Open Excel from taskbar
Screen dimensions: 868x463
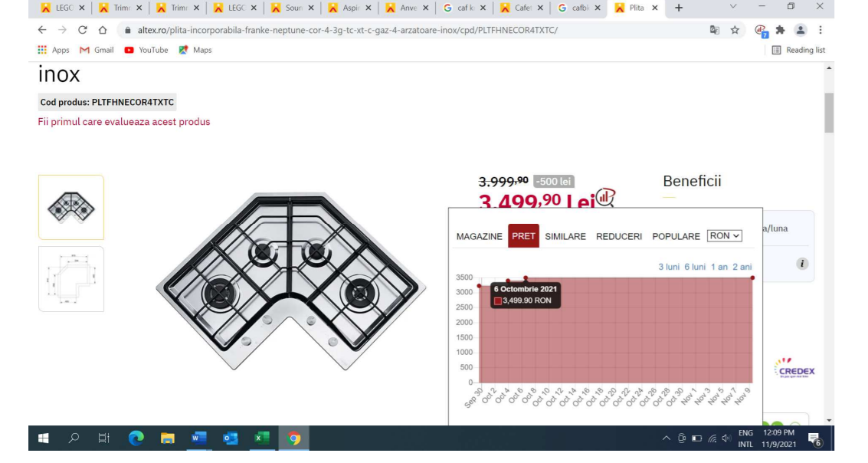tap(262, 438)
